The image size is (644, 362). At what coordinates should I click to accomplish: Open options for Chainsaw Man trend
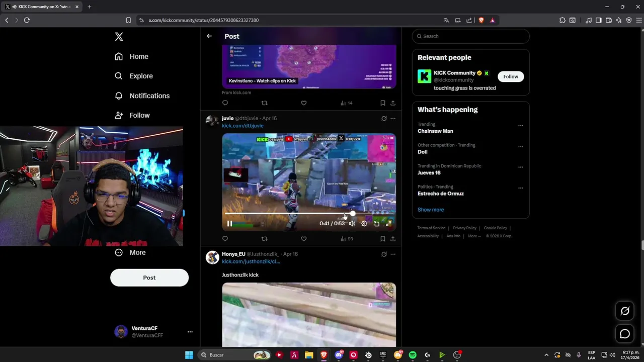521,126
